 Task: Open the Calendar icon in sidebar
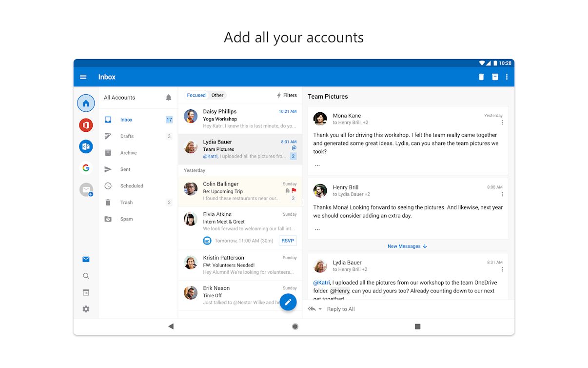(x=86, y=292)
